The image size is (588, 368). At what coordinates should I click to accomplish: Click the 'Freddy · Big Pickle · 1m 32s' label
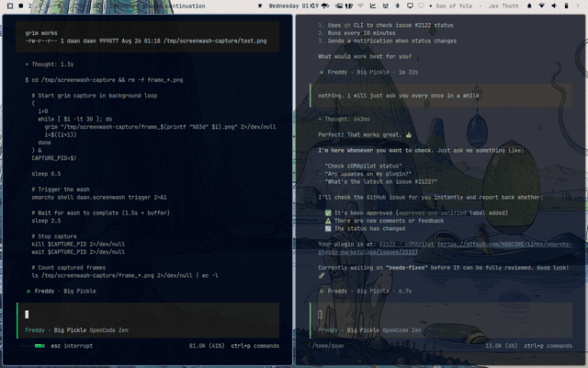pos(369,72)
